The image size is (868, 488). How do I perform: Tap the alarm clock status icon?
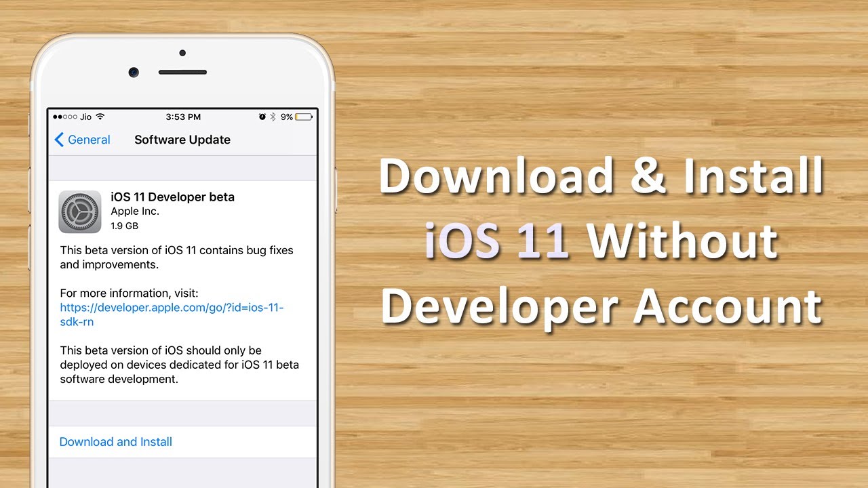point(262,117)
